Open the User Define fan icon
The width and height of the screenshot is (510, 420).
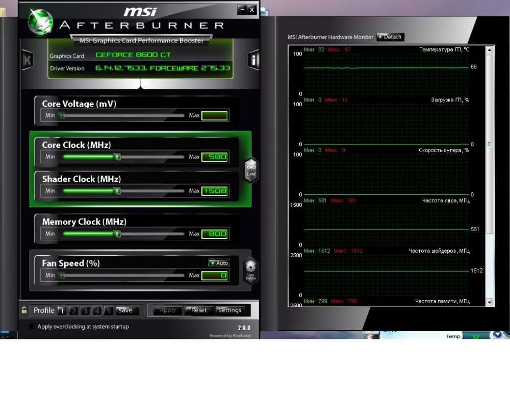tap(250, 271)
